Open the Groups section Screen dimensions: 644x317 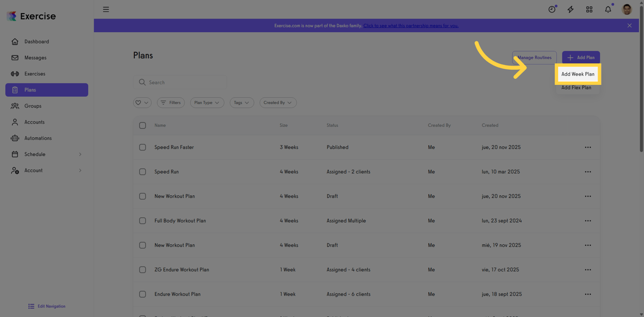click(x=32, y=106)
